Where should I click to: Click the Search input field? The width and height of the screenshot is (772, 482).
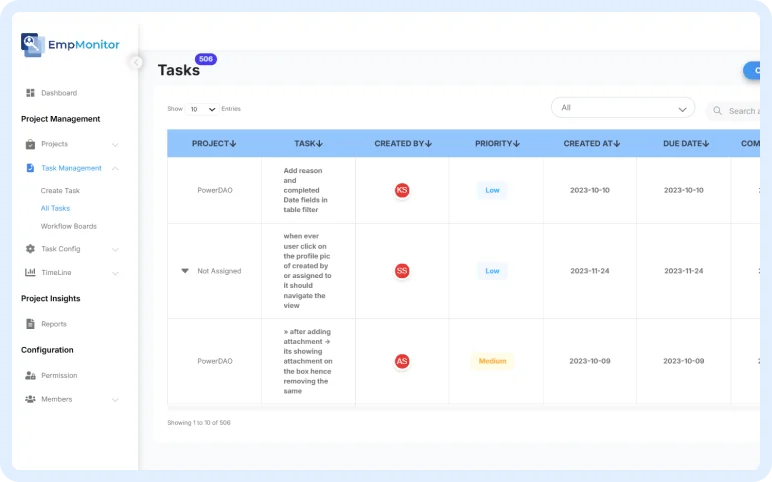(740, 111)
